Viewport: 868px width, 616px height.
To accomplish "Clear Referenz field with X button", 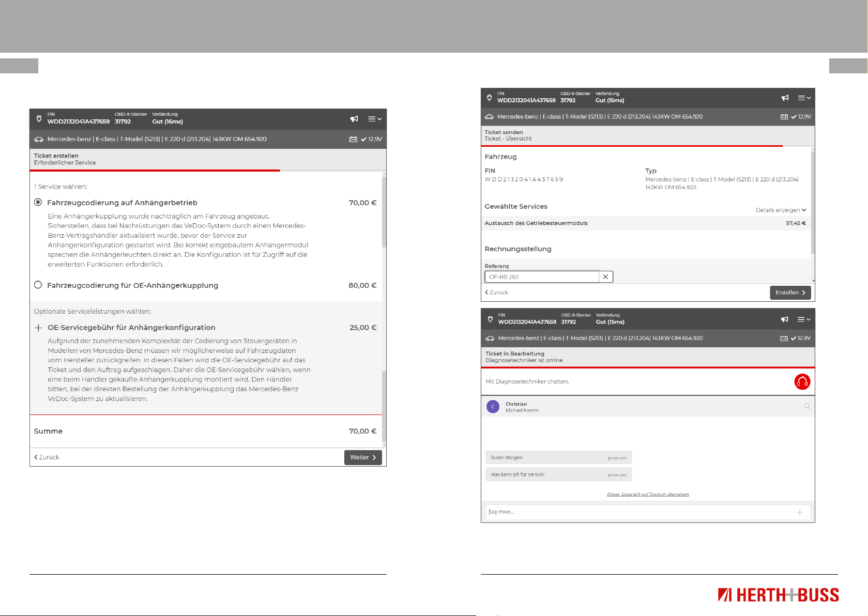I will [606, 276].
